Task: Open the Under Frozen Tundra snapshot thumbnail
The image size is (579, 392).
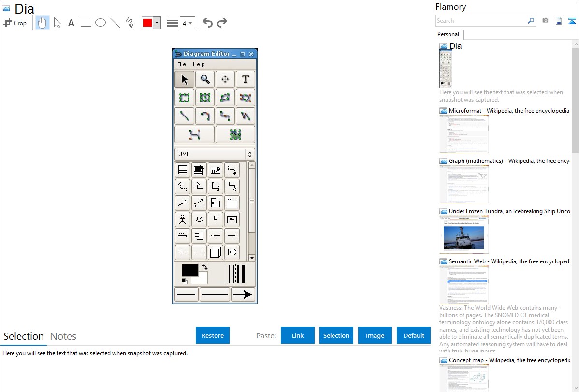Action: click(464, 235)
